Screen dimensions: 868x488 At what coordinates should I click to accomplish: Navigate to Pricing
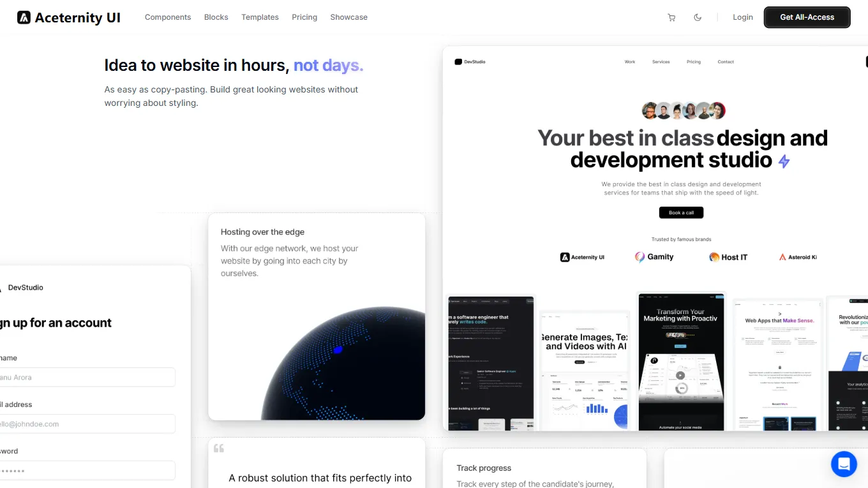point(304,17)
